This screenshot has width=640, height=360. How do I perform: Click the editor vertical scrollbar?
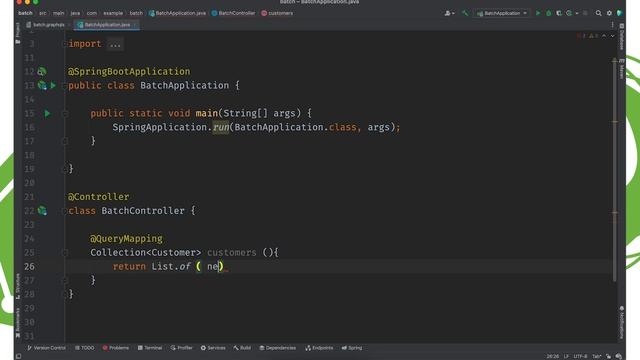[x=615, y=170]
